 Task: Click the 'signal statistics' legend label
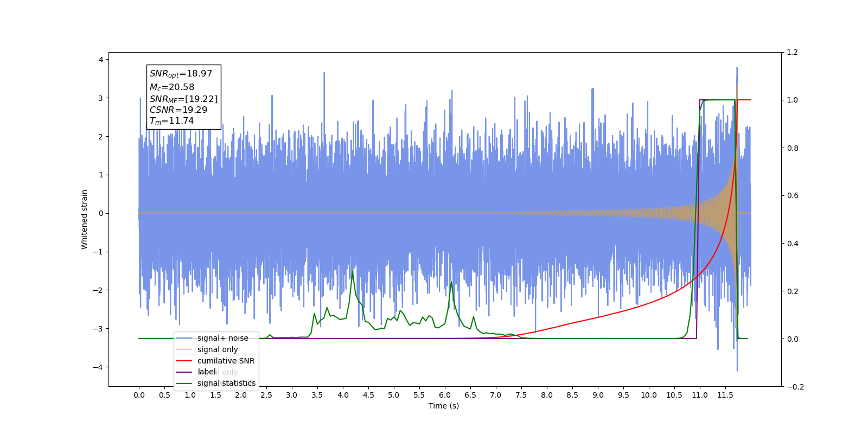226,383
